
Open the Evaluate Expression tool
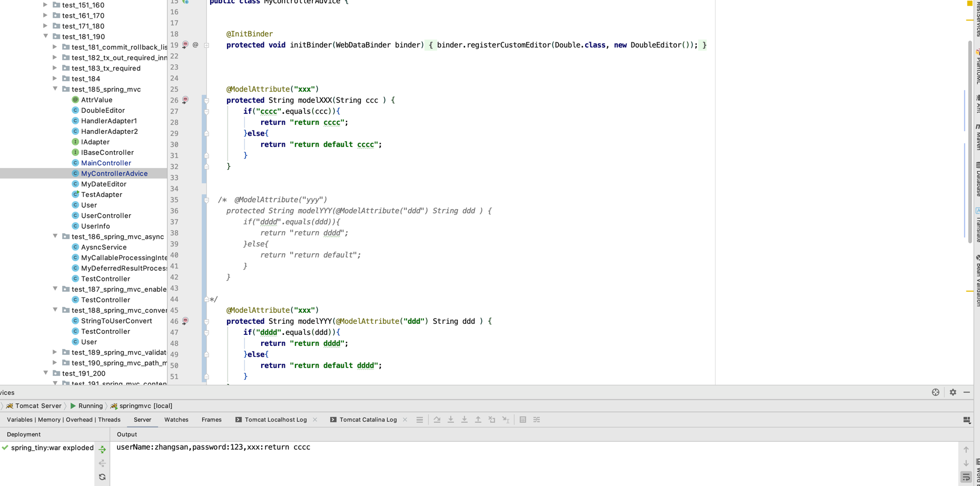[x=522, y=420]
